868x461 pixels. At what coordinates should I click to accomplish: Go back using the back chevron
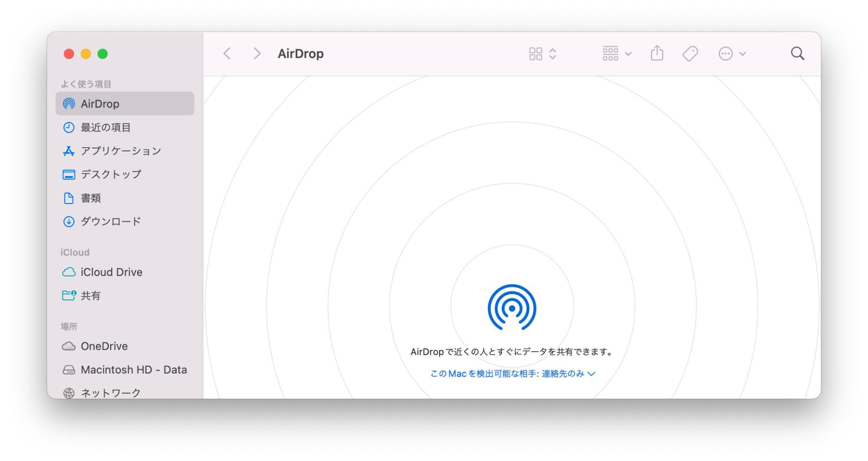coord(227,53)
